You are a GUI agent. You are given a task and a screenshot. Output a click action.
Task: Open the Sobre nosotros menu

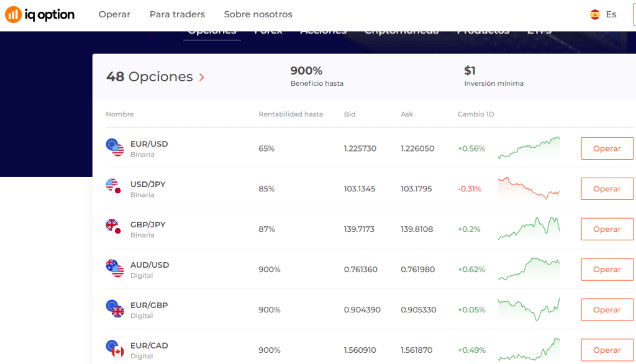click(x=258, y=14)
